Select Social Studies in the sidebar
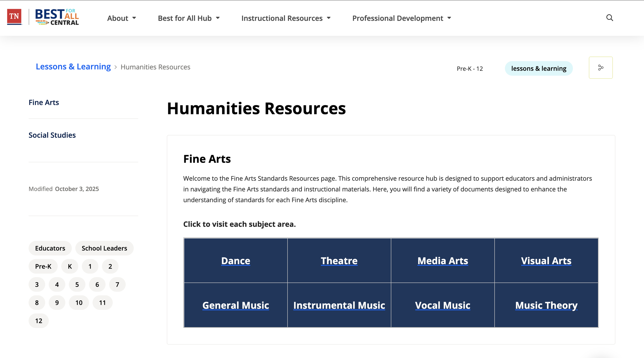The image size is (644, 358). [52, 135]
